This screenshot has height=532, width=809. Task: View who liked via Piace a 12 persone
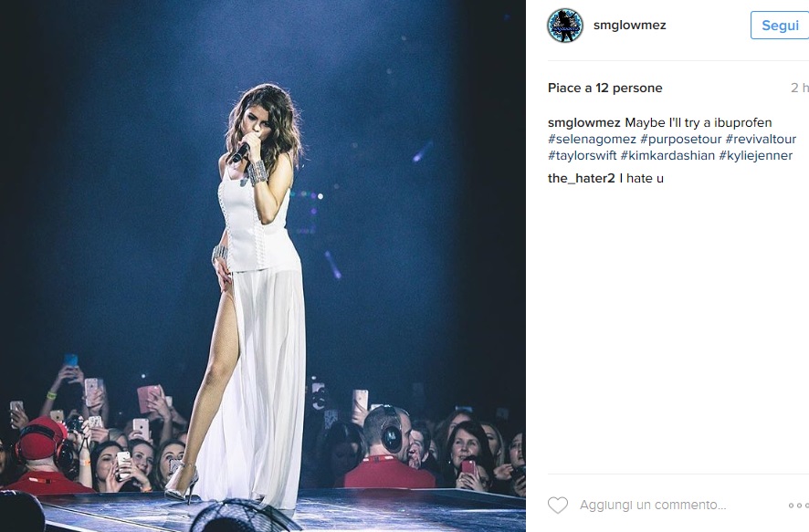coord(604,89)
